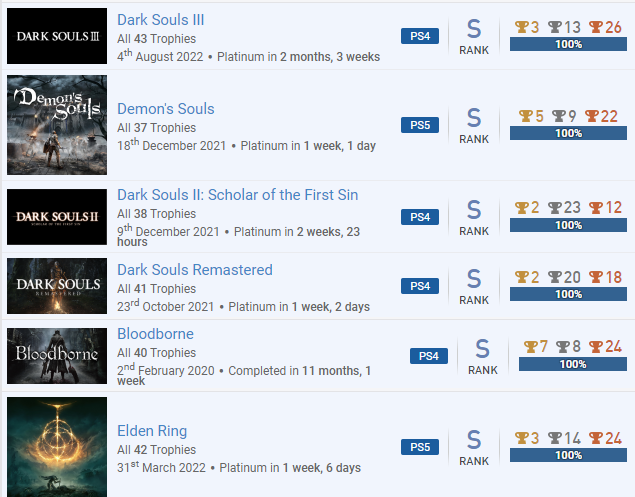Click the gold trophy icon for Elden Ring
The image size is (635, 497).
click(x=521, y=438)
